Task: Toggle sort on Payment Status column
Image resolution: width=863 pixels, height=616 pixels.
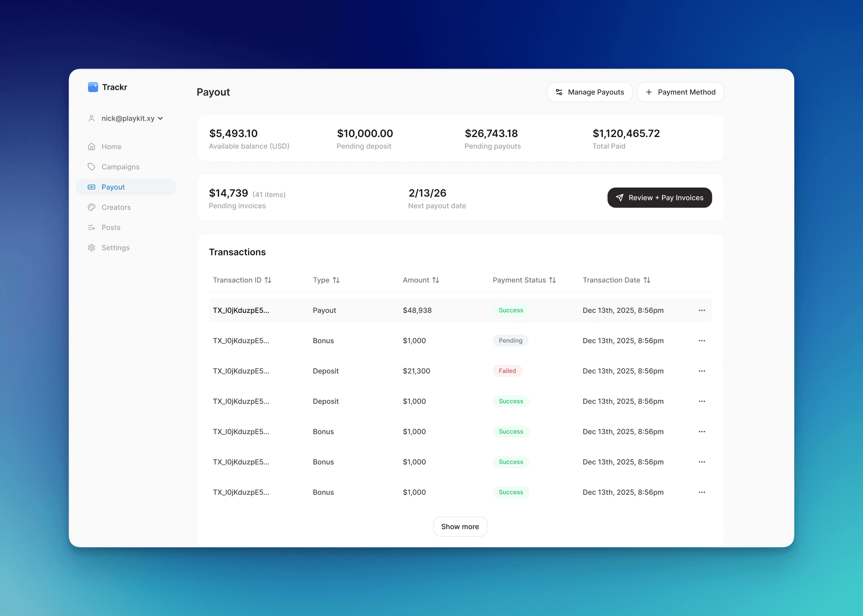Action: click(x=552, y=280)
